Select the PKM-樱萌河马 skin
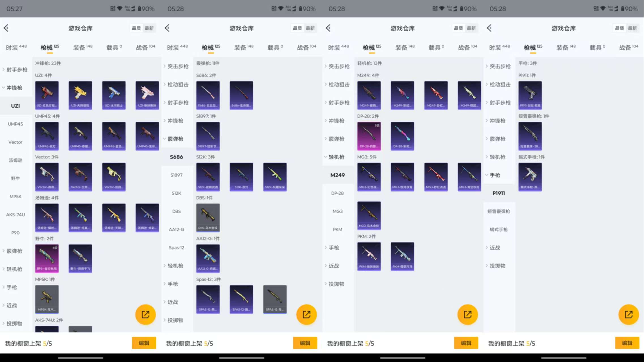The image size is (644, 362). pos(402,256)
